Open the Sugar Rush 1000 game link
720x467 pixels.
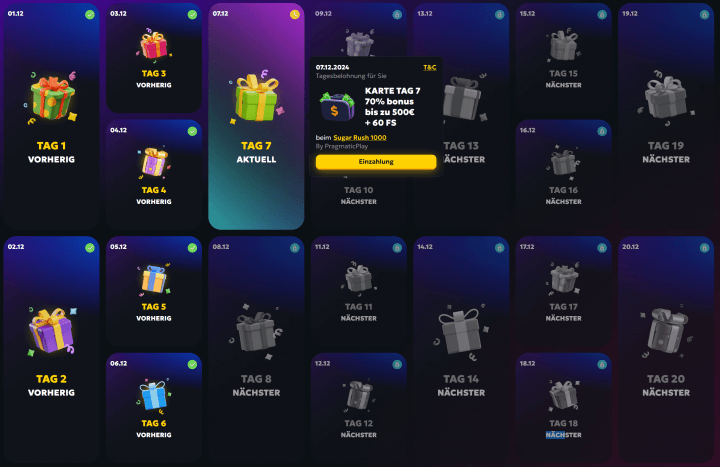pyautogui.click(x=360, y=137)
